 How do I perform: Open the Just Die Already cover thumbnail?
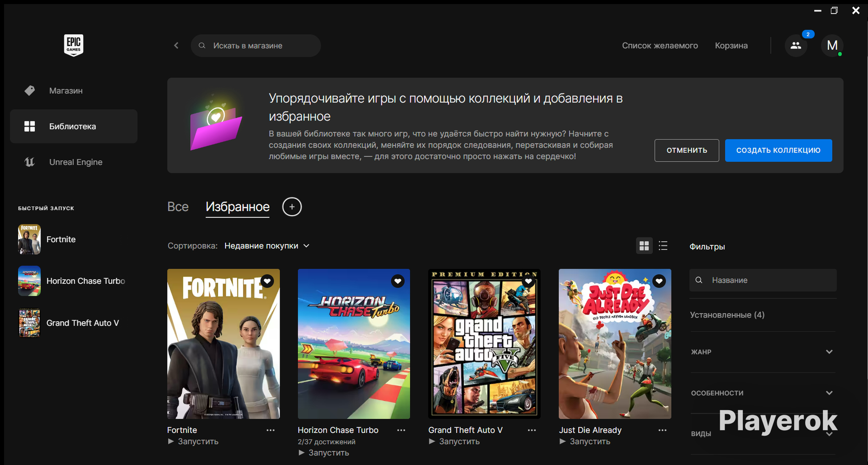(615, 344)
